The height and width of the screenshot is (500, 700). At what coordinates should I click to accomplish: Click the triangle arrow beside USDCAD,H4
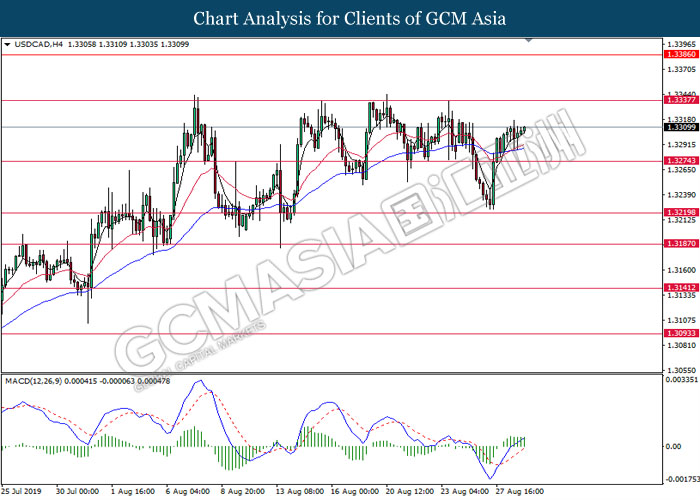click(8, 45)
